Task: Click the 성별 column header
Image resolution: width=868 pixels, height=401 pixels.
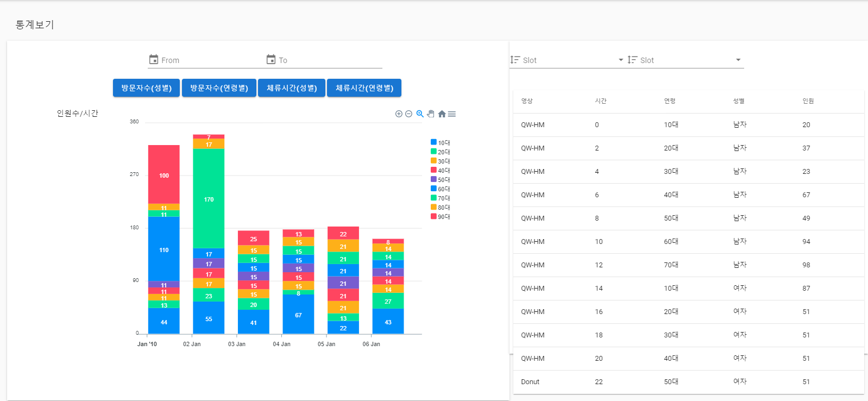Action: pyautogui.click(x=739, y=101)
